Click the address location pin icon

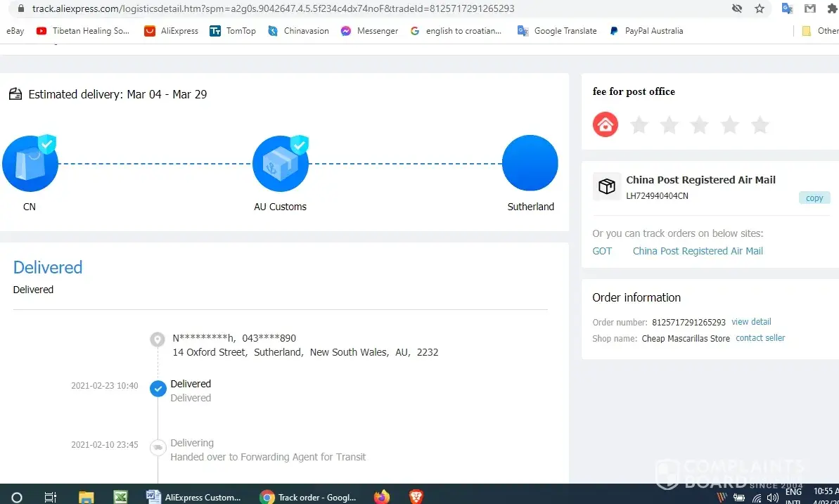158,340
